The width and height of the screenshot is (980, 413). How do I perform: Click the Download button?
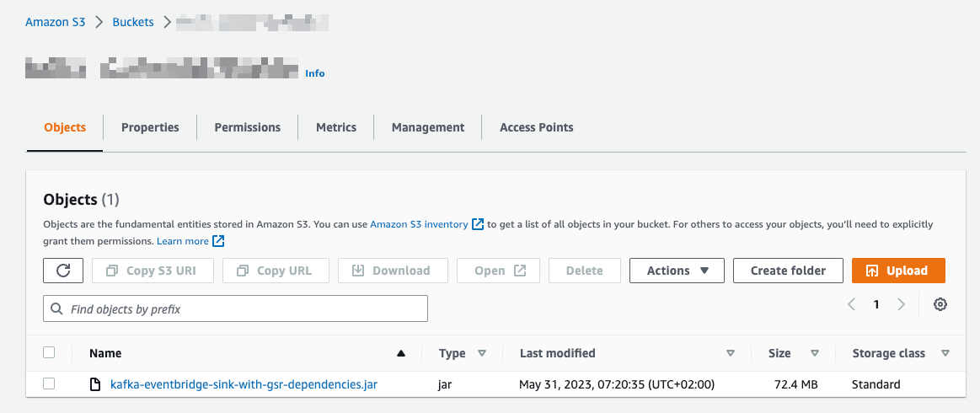394,271
